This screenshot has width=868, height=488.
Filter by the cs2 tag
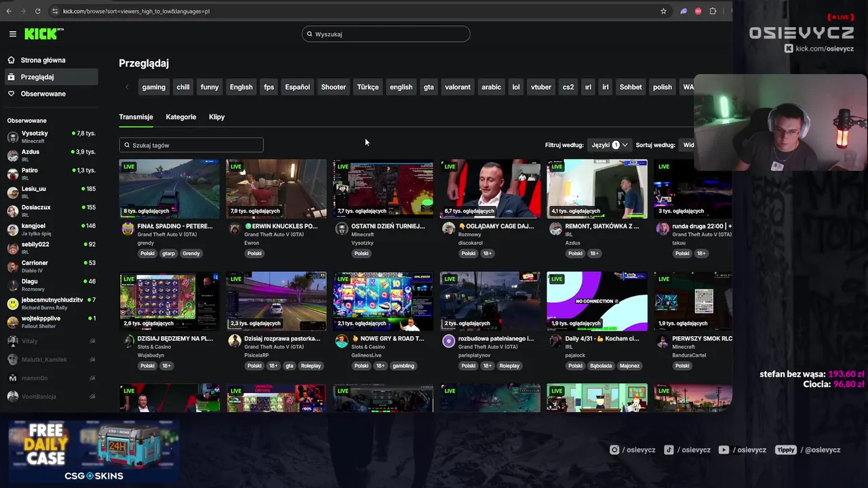(x=568, y=87)
